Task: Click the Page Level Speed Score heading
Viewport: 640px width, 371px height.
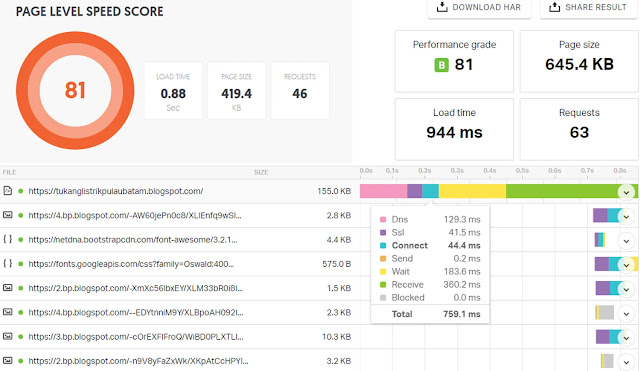Action: pos(89,11)
